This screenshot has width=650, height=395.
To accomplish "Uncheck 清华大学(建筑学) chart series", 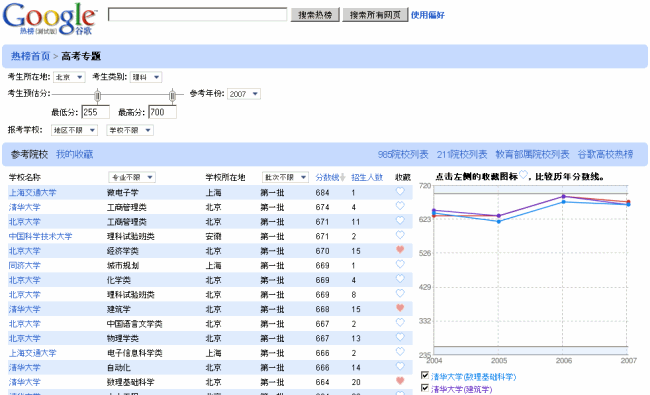I will click(x=424, y=388).
